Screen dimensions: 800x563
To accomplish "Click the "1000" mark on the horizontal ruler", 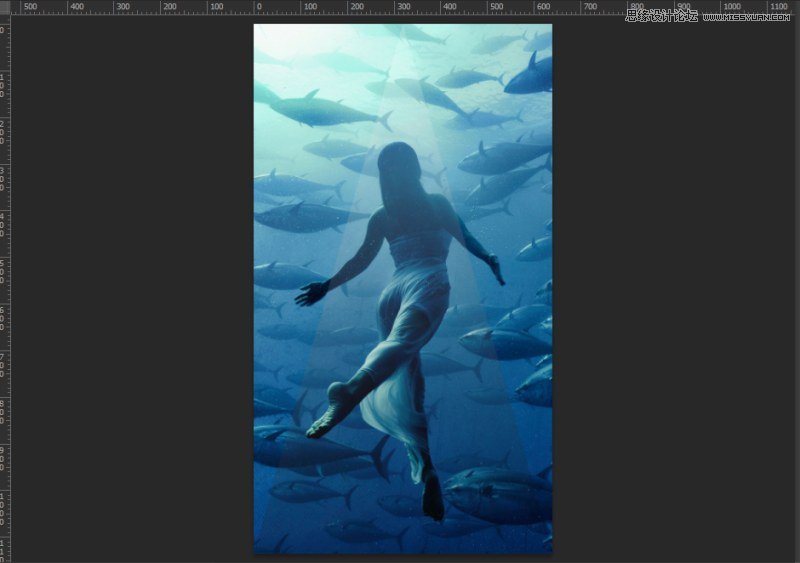I will click(732, 7).
